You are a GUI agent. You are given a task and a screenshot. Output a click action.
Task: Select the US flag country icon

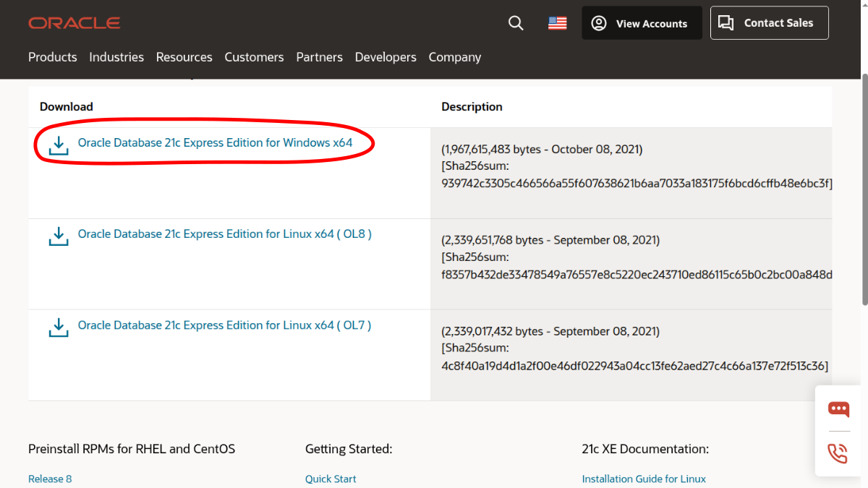557,23
